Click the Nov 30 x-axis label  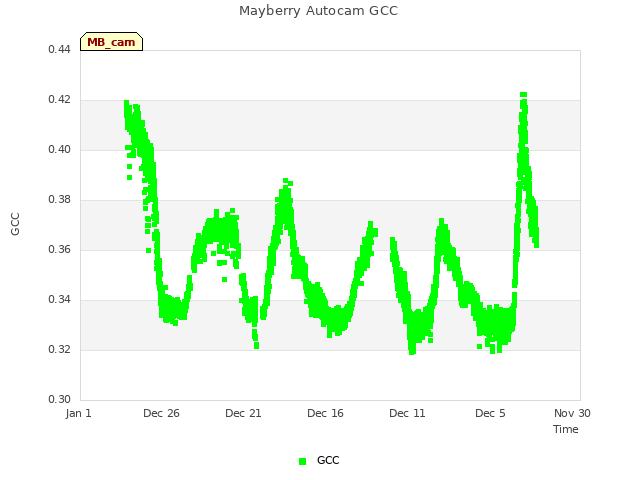click(572, 413)
